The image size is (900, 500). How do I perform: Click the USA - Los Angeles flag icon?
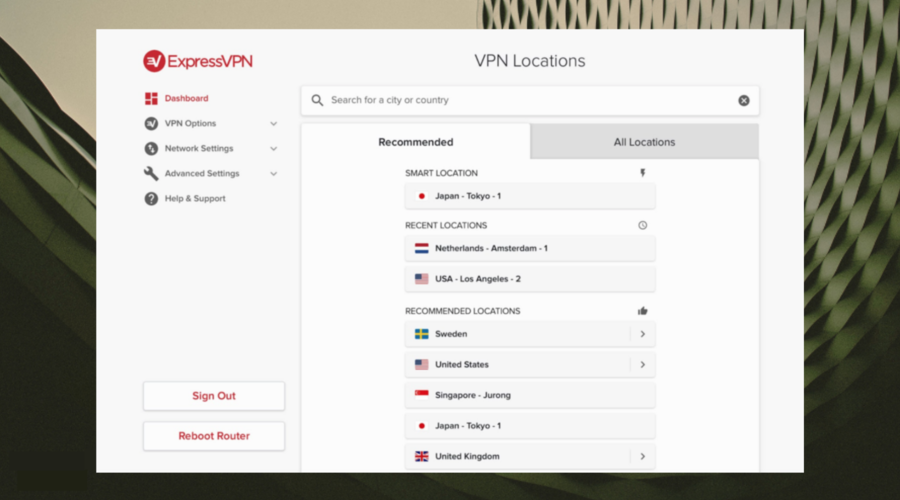click(x=421, y=279)
